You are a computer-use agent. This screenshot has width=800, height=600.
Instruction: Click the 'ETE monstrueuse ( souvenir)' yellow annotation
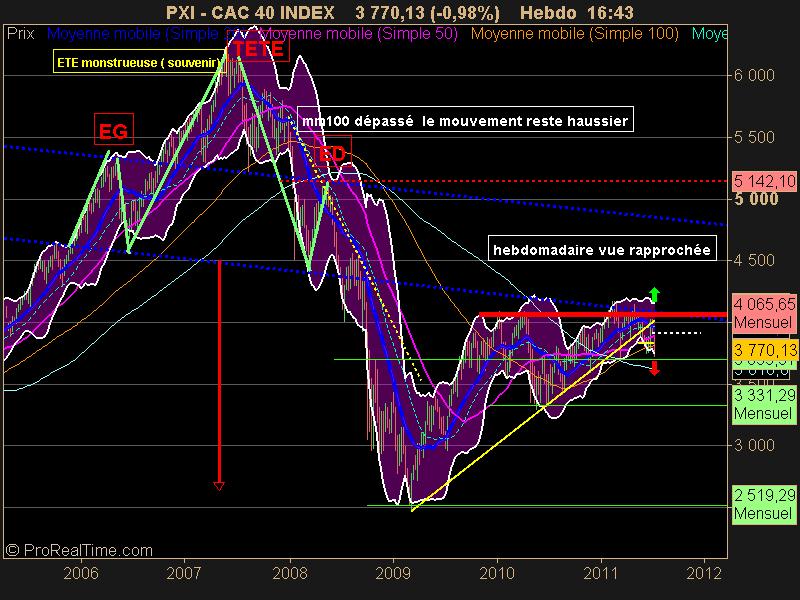(139, 62)
